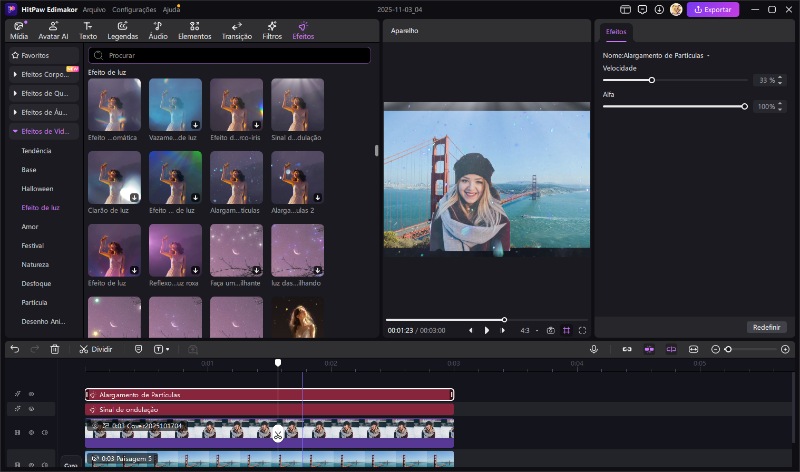
Task: Click the zoom-in plus icon on timeline
Action: (x=785, y=349)
